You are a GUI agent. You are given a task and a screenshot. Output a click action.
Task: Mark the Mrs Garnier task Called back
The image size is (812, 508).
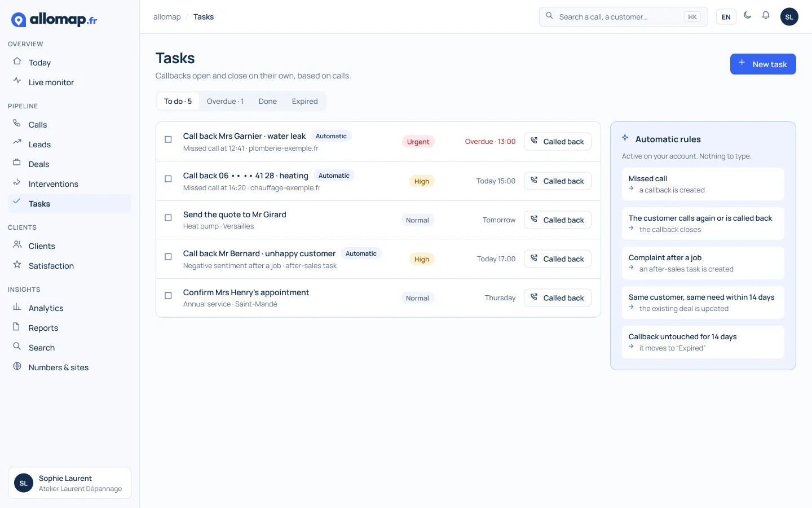[558, 142]
